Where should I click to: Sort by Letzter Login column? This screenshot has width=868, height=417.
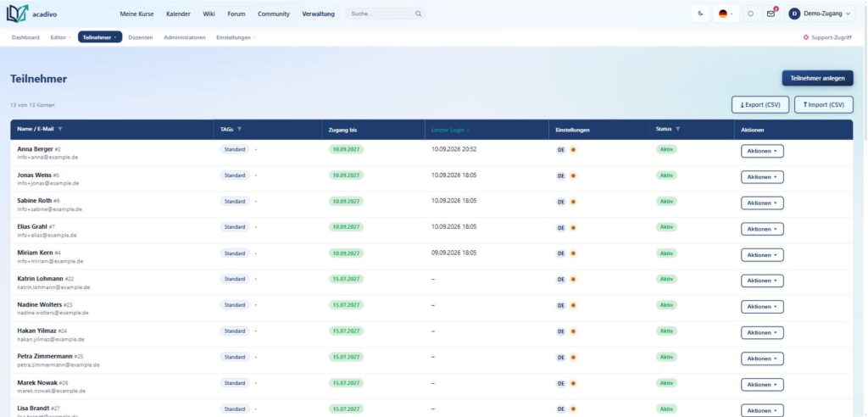tap(450, 130)
